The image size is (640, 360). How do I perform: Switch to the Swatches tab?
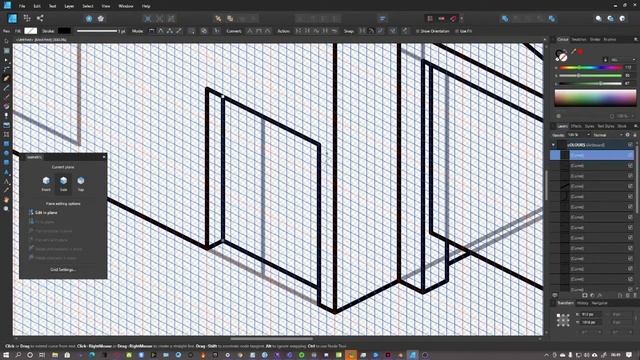(x=579, y=40)
